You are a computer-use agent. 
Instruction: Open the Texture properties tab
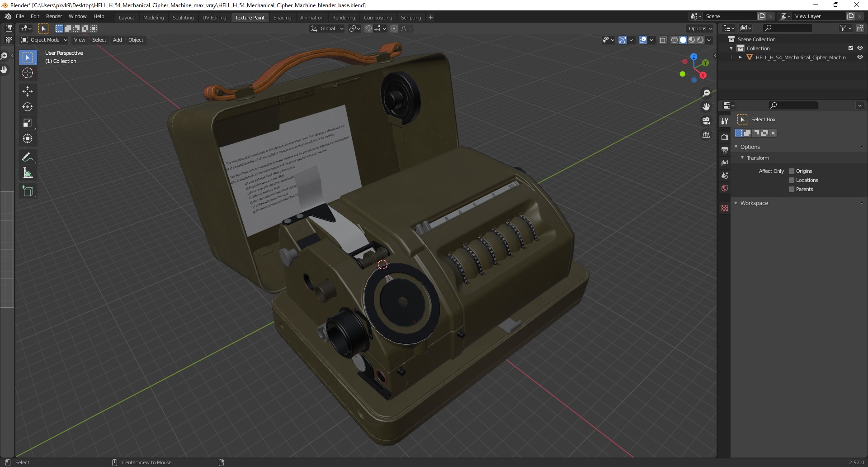(725, 208)
